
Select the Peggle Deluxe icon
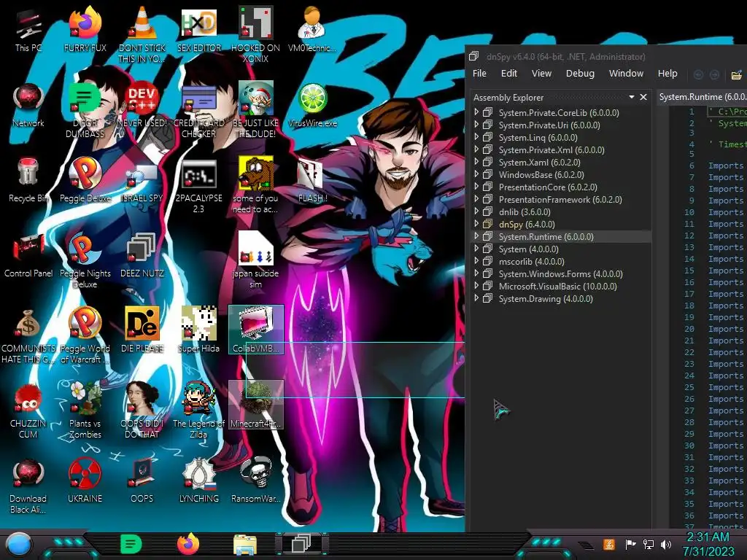tap(85, 180)
